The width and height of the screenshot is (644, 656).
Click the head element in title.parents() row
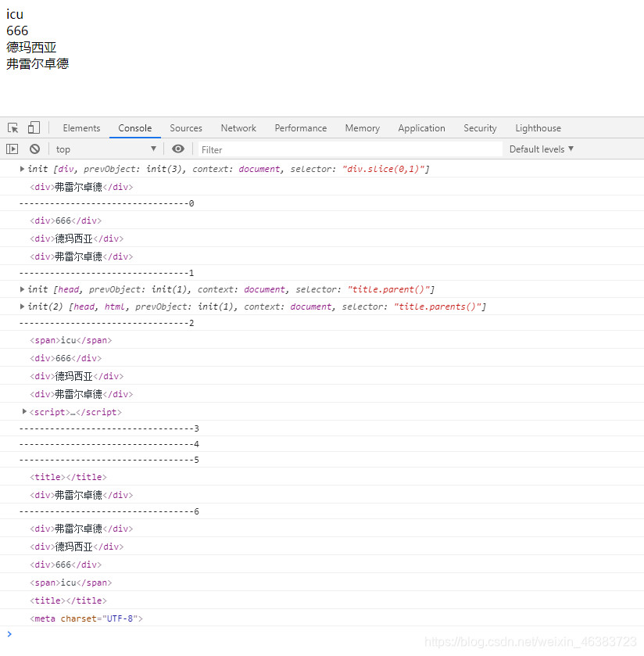pyautogui.click(x=84, y=306)
